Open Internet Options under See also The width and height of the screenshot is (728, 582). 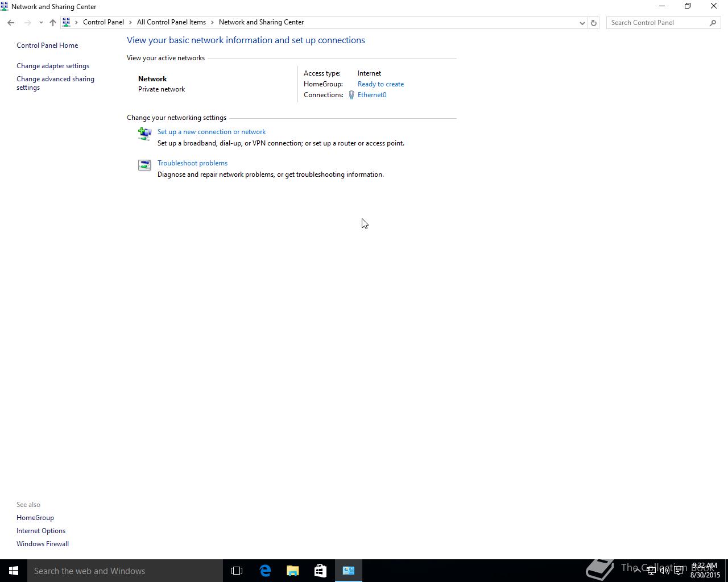[41, 531]
